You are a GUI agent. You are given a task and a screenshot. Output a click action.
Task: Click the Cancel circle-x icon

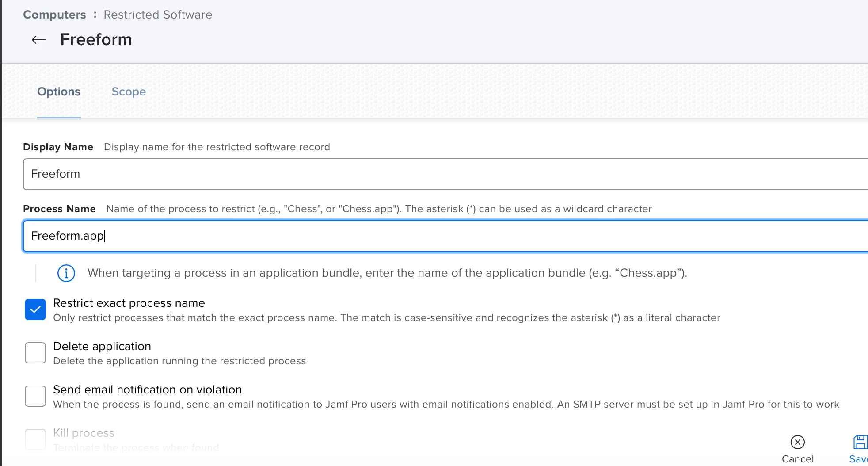pyautogui.click(x=798, y=442)
